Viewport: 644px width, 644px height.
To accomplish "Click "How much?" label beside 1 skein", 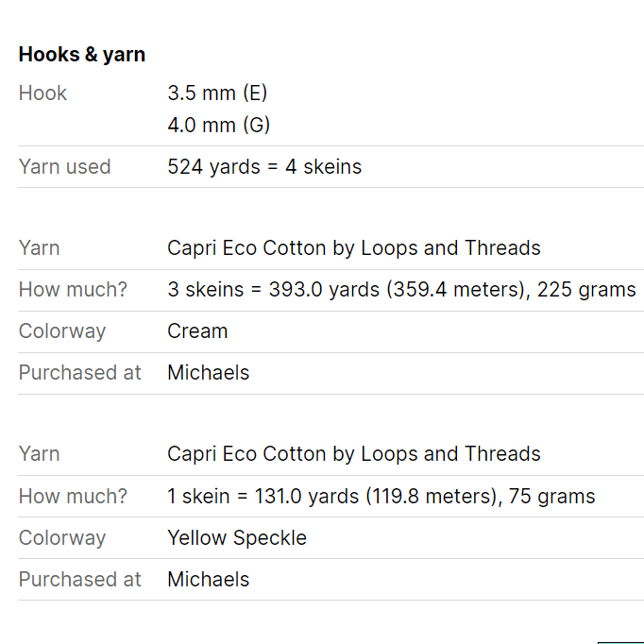I will [73, 496].
